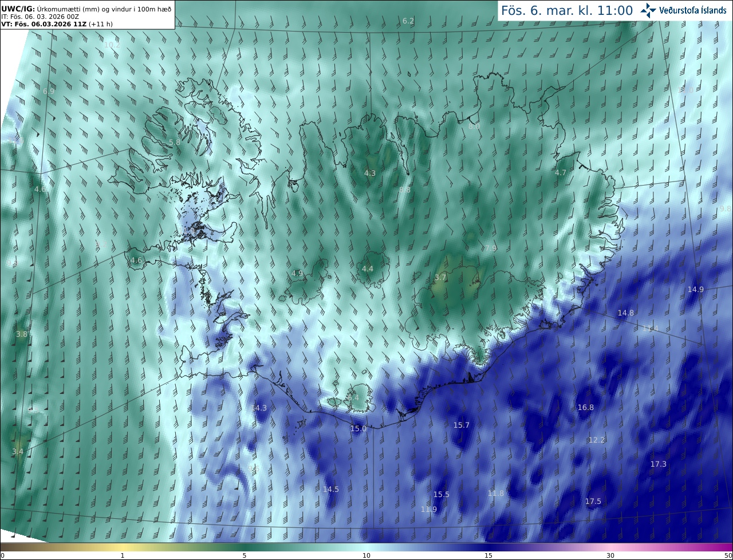Click the 11.9 value on the map
Image resolution: width=733 pixels, height=560 pixels.
tap(429, 509)
